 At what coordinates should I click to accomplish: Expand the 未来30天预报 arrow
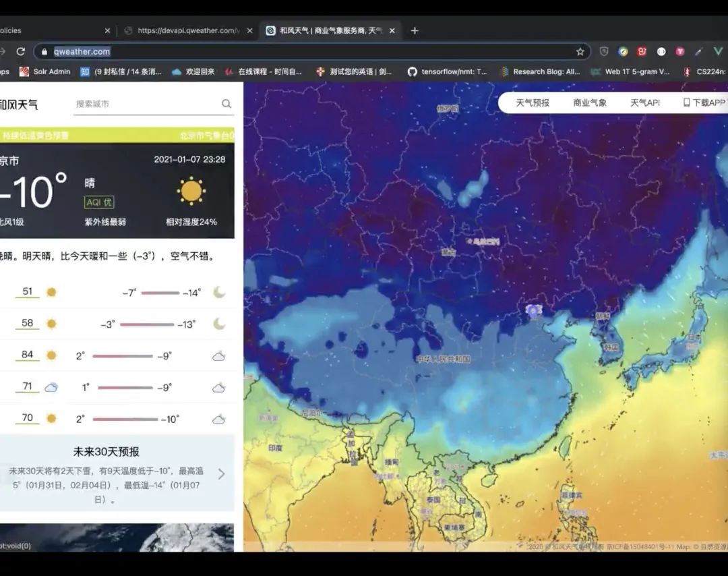[x=222, y=473]
